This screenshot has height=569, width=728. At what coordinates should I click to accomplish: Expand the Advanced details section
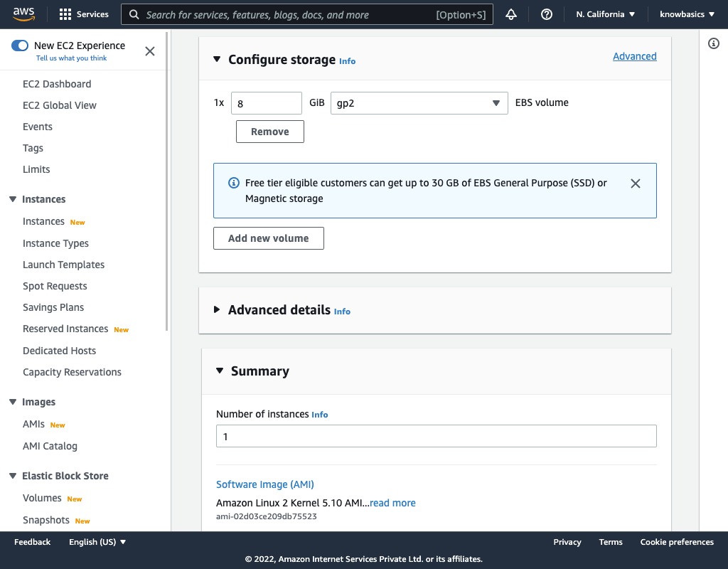pyautogui.click(x=217, y=309)
